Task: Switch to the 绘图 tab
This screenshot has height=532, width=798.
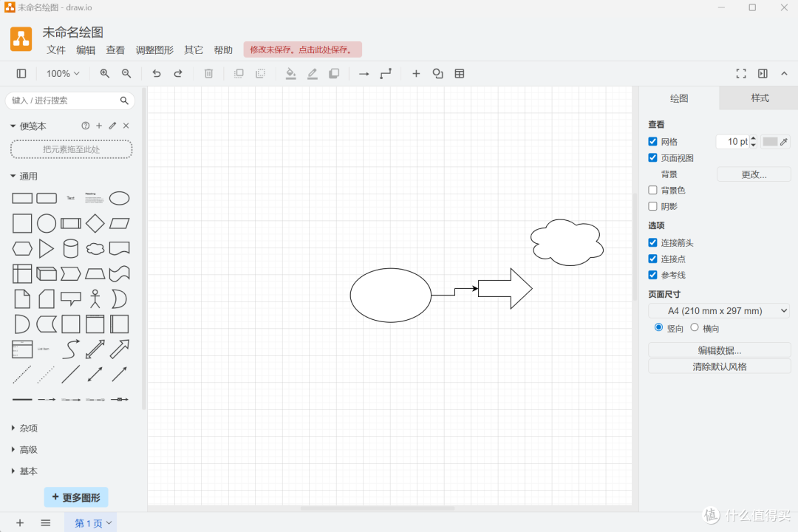Action: coord(679,98)
